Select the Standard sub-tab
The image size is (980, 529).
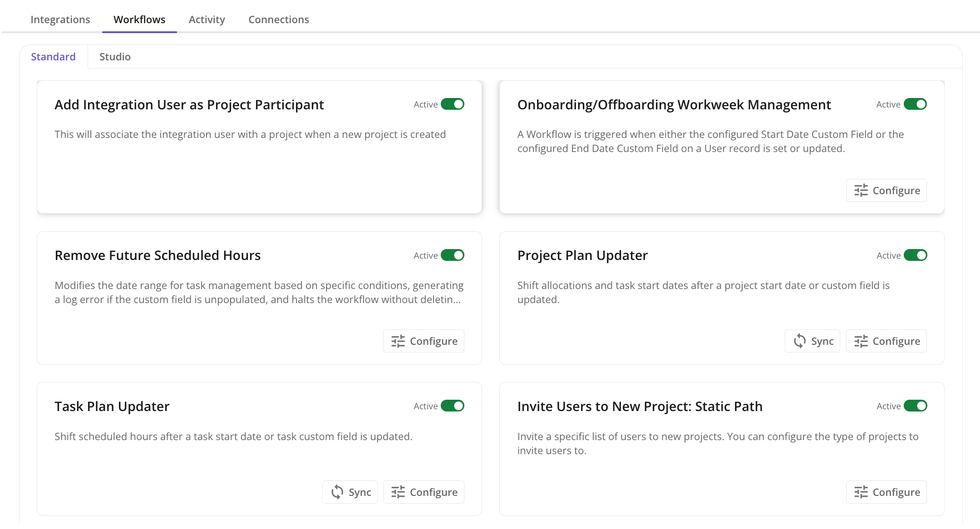click(x=53, y=57)
